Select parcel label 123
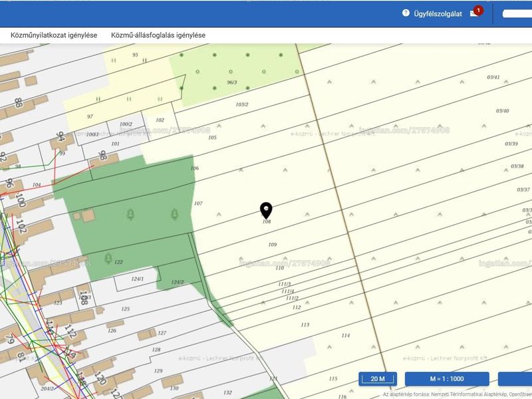 [x=58, y=303]
